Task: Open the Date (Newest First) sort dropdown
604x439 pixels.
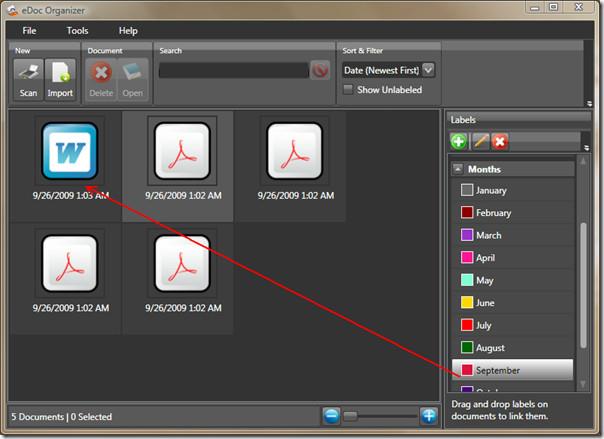Action: [428, 70]
